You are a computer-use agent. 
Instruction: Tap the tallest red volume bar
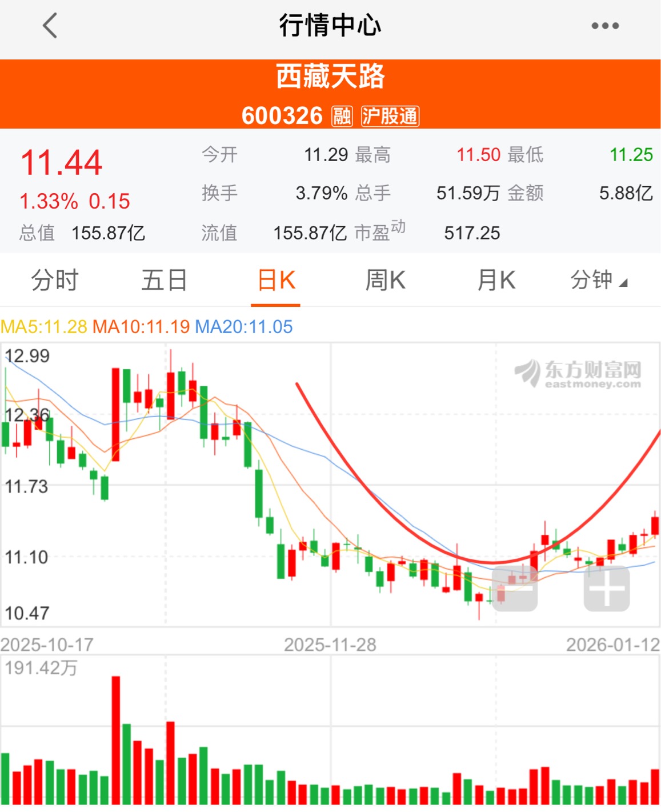(116, 740)
